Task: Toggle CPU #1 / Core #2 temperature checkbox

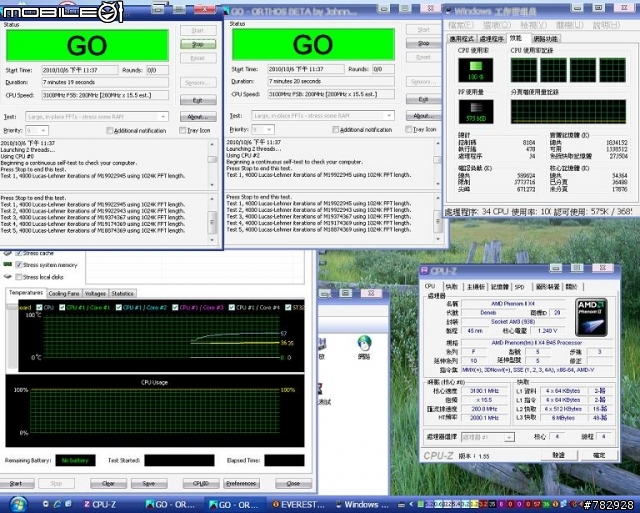Action: coord(119,307)
